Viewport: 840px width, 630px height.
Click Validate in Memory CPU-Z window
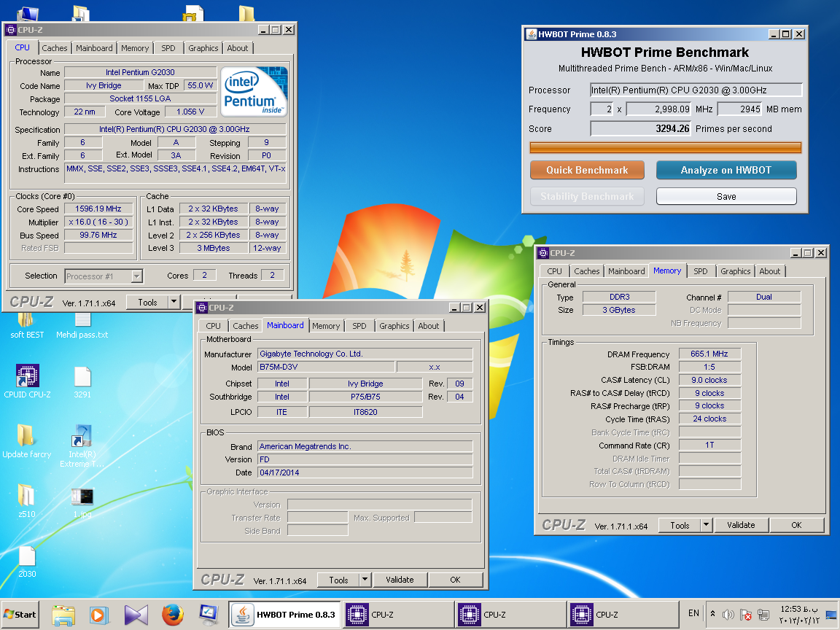click(x=741, y=525)
